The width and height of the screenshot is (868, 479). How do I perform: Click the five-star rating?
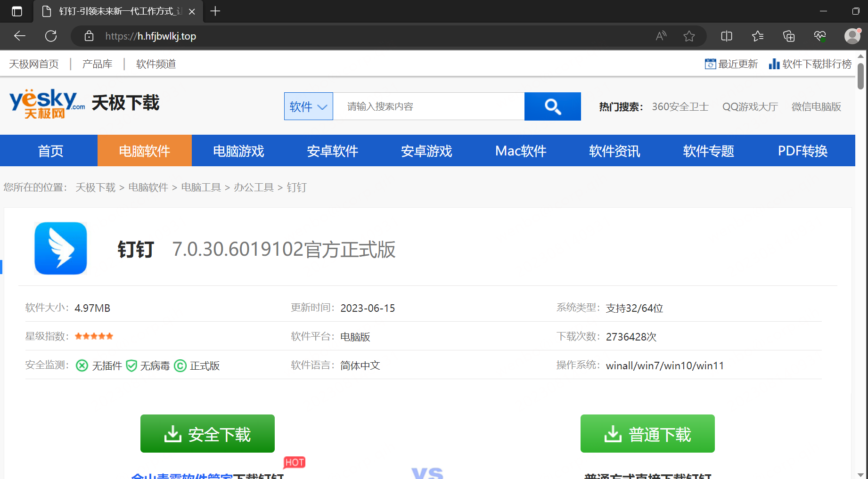pos(94,336)
